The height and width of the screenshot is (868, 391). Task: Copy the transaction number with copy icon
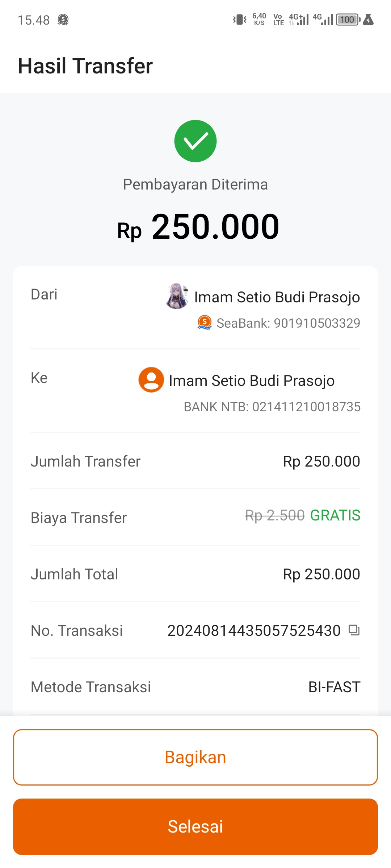[x=354, y=630]
